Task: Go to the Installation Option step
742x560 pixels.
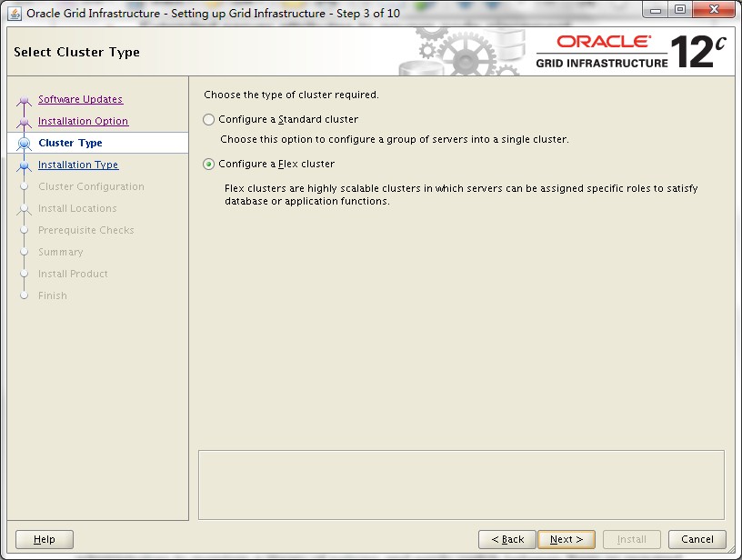Action: 84,121
